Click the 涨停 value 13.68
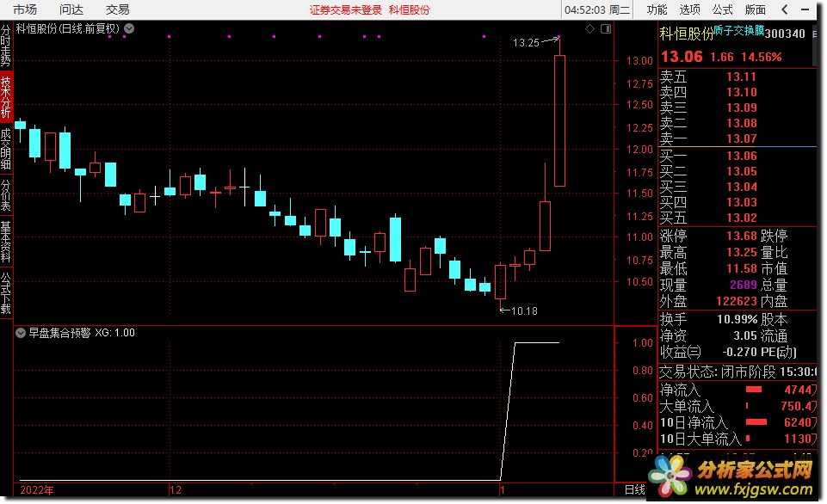This screenshot has width=827, height=504. (x=742, y=236)
